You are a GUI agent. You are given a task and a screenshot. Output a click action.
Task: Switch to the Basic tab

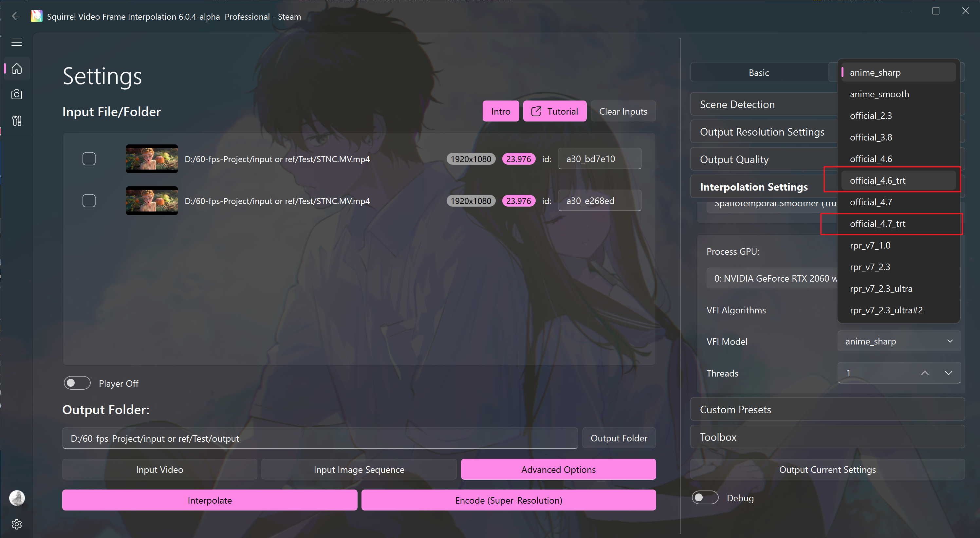click(x=759, y=72)
